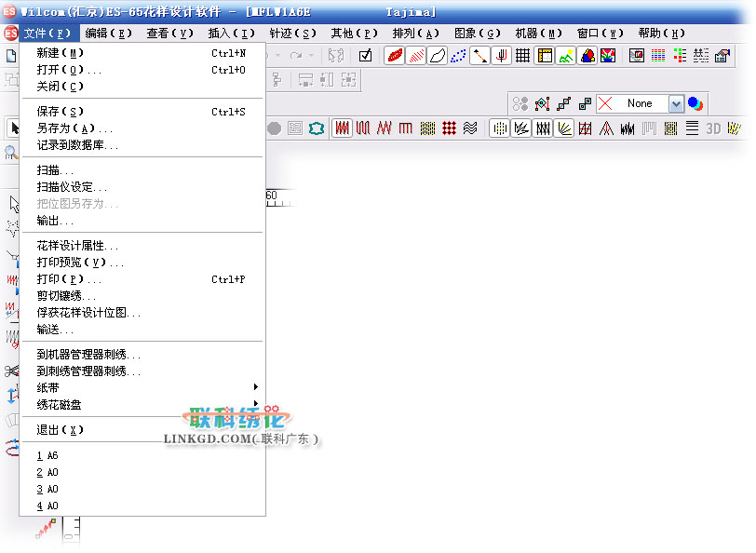Toggle the checkbox icon in top toolbar

coord(366,56)
